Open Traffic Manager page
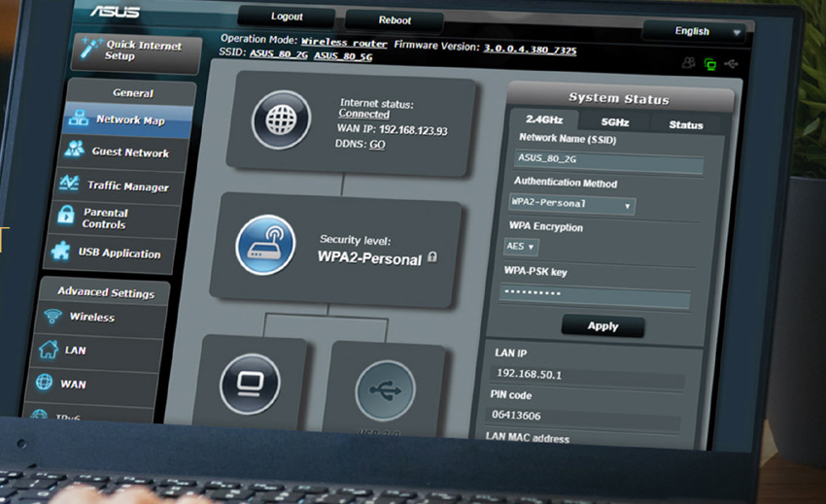This screenshot has width=826, height=504. pyautogui.click(x=120, y=185)
